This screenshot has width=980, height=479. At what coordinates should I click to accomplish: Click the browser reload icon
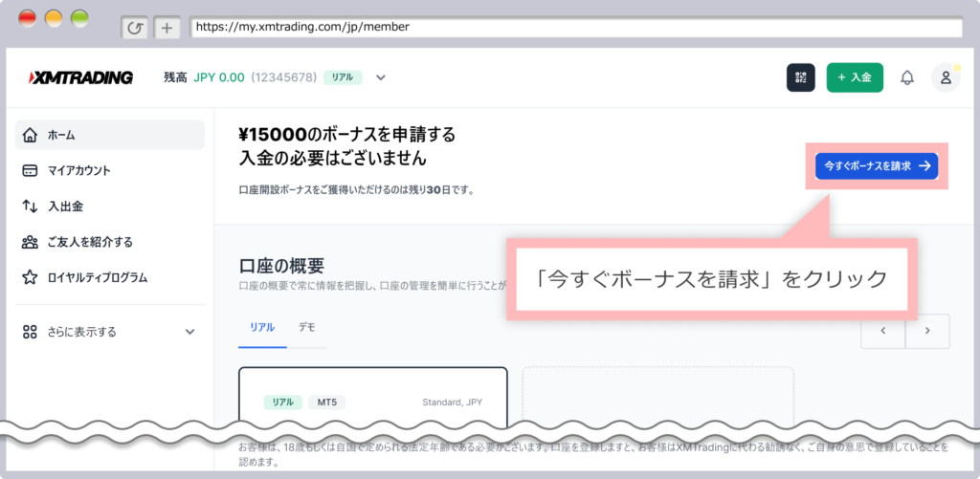pos(135,28)
